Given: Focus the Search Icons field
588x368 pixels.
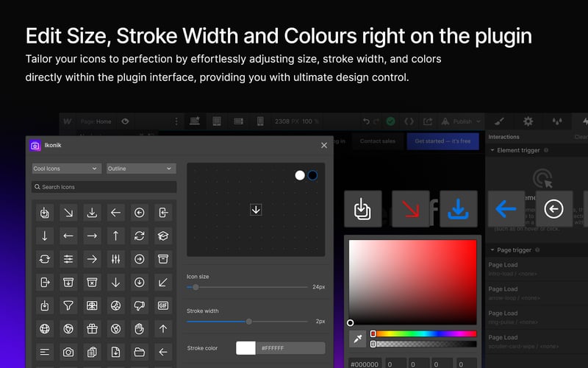Looking at the screenshot, I should point(104,187).
